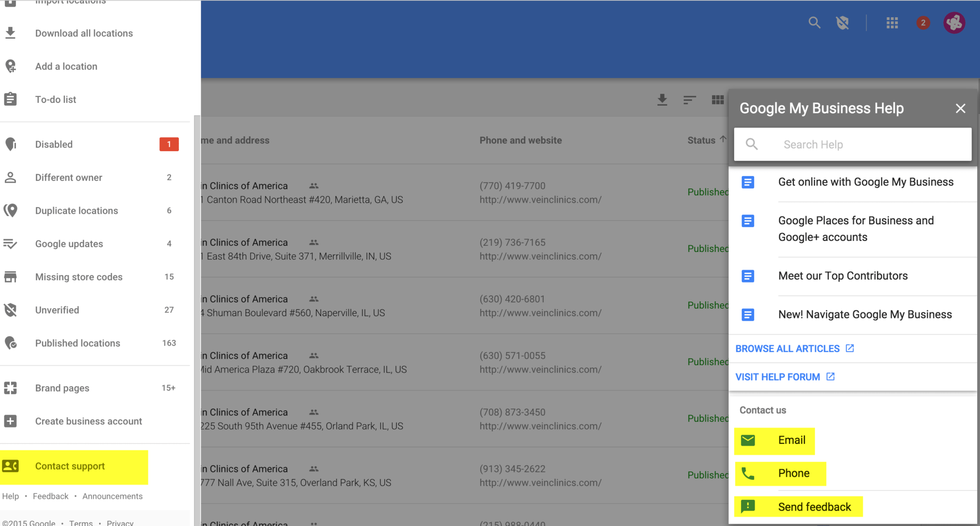Click the Add a location pin icon
Image resolution: width=980 pixels, height=526 pixels.
11,66
